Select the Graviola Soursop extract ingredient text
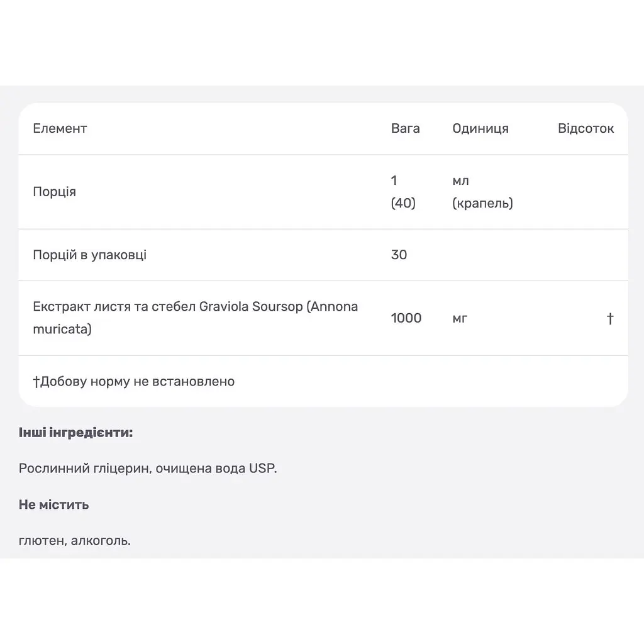The width and height of the screenshot is (644, 644). click(196, 318)
